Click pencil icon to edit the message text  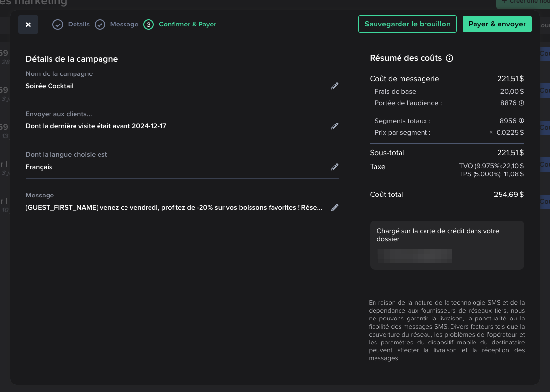pyautogui.click(x=335, y=208)
